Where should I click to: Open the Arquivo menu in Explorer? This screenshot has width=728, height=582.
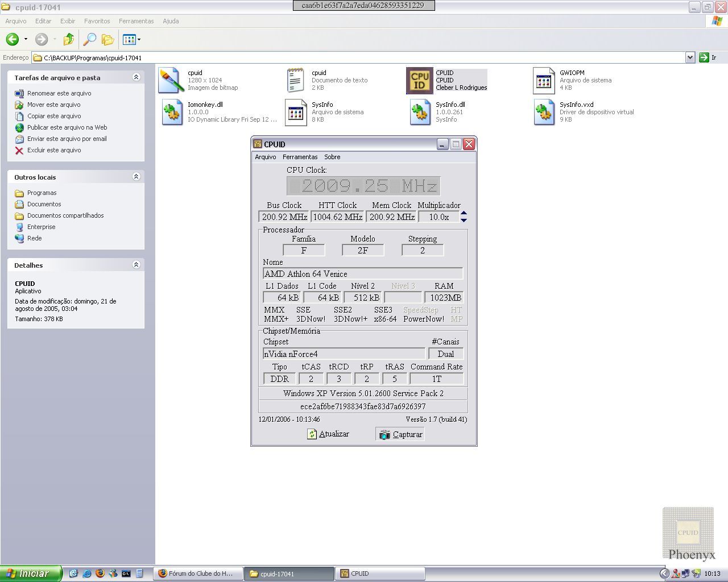tap(16, 21)
